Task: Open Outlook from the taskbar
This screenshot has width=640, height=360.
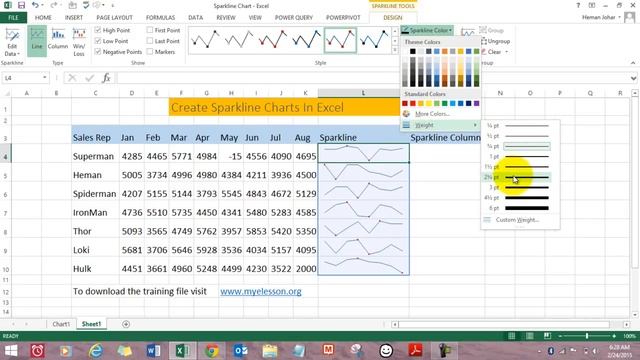Action: (241, 351)
